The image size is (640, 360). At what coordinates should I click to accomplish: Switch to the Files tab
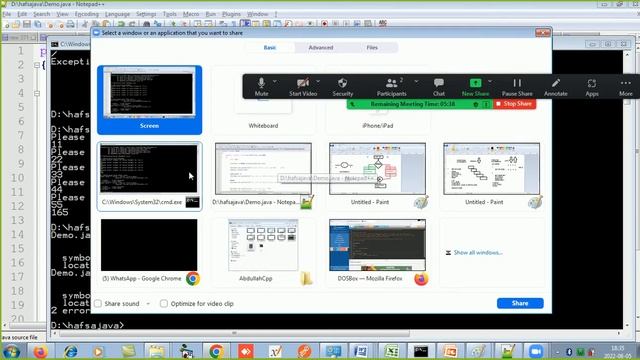(x=372, y=48)
